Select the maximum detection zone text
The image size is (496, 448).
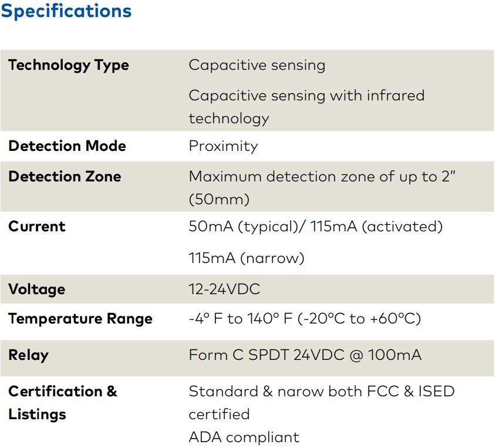pos(322,188)
